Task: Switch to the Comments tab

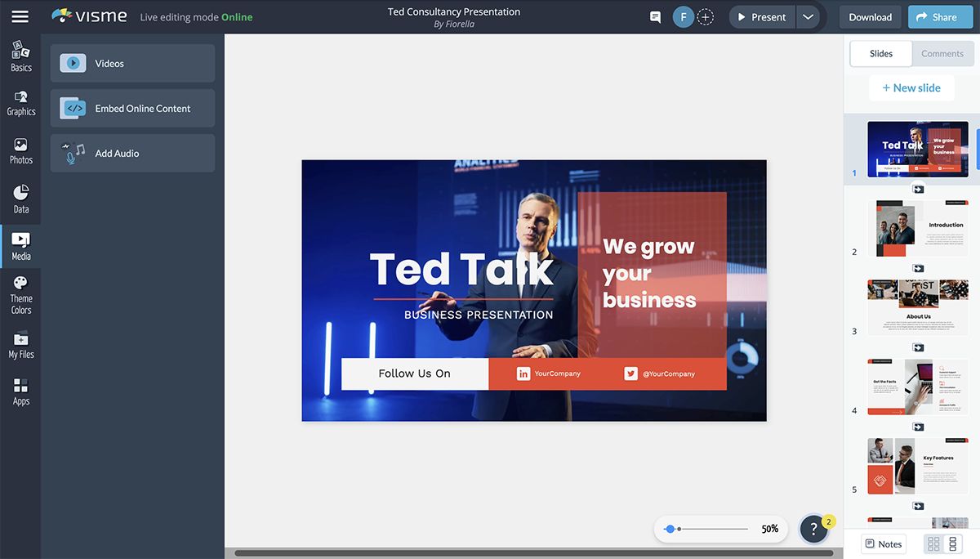Action: [942, 54]
